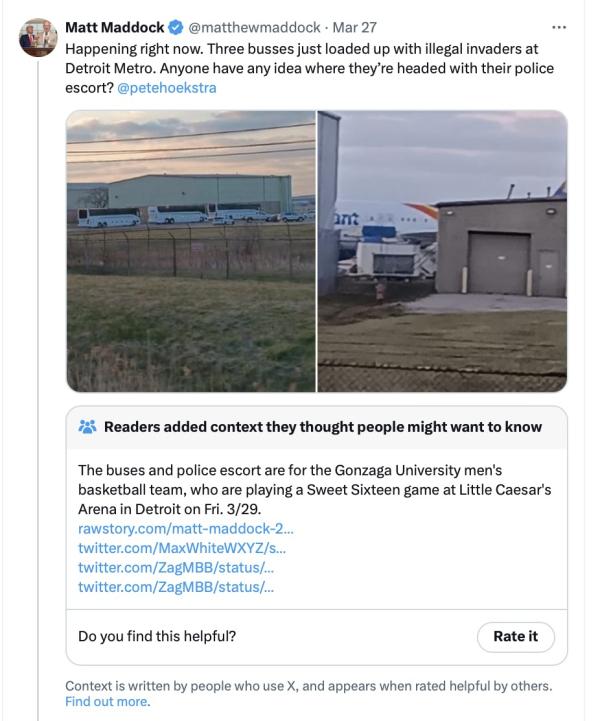Click the Find out more link
This screenshot has width=600, height=721.
[x=107, y=702]
